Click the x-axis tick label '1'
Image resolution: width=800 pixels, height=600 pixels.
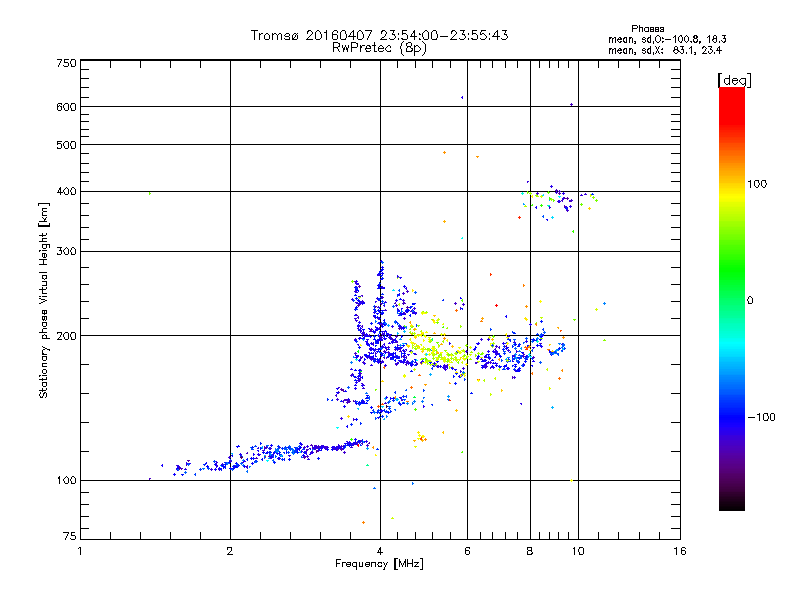[80, 551]
